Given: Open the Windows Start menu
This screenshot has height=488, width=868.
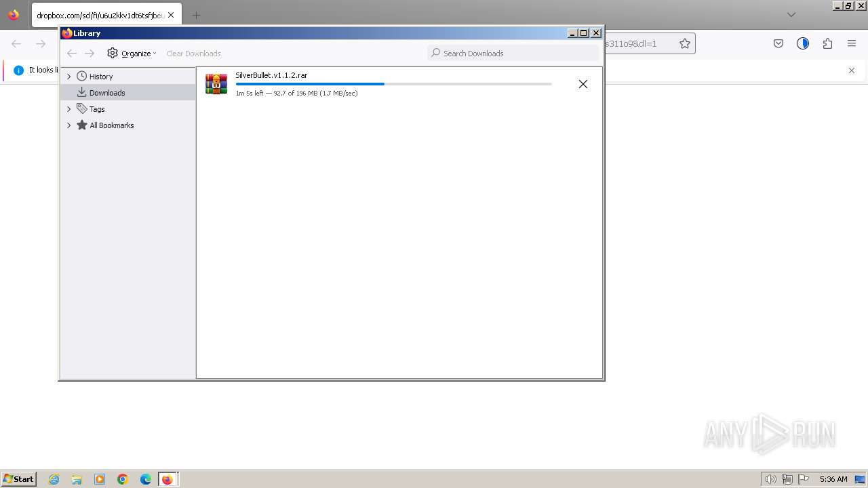Looking at the screenshot, I should pos(19,479).
